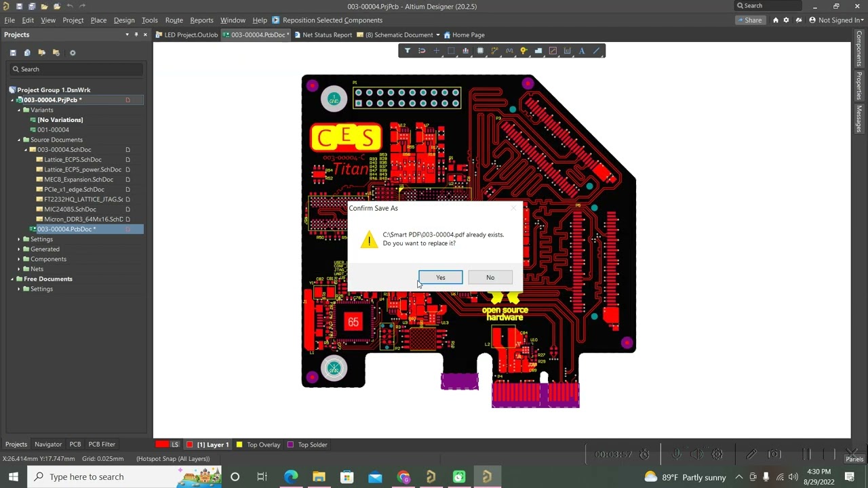Image resolution: width=868 pixels, height=488 pixels.
Task: Open the Design menu
Action: (123, 20)
